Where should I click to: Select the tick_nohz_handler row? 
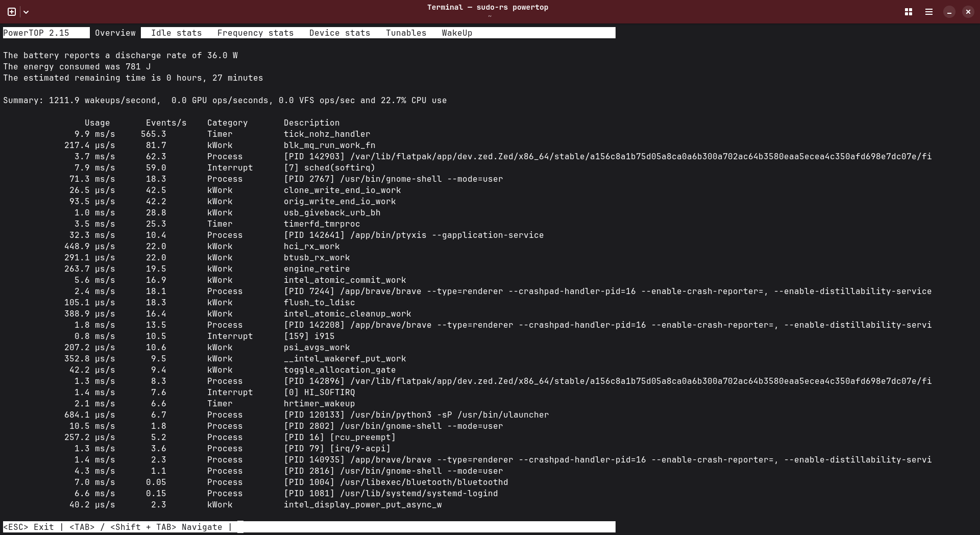pyautogui.click(x=223, y=134)
